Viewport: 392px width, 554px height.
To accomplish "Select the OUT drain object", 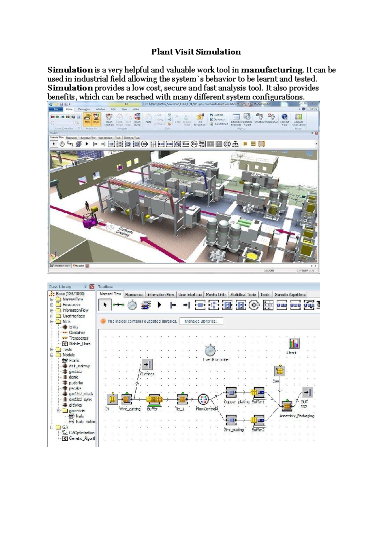I will pyautogui.click(x=307, y=392).
